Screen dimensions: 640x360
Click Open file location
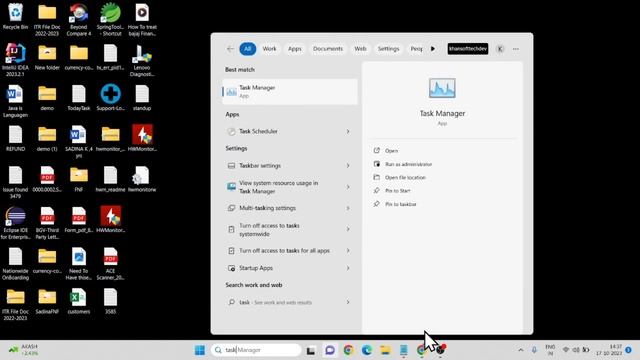[x=405, y=178]
